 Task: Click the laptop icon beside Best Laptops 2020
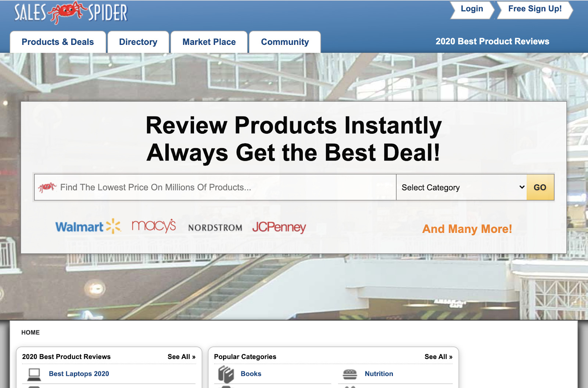pyautogui.click(x=34, y=374)
